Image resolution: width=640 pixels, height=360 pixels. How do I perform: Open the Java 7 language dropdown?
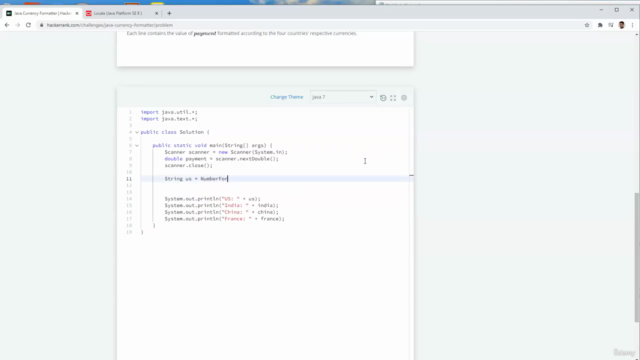tap(342, 97)
